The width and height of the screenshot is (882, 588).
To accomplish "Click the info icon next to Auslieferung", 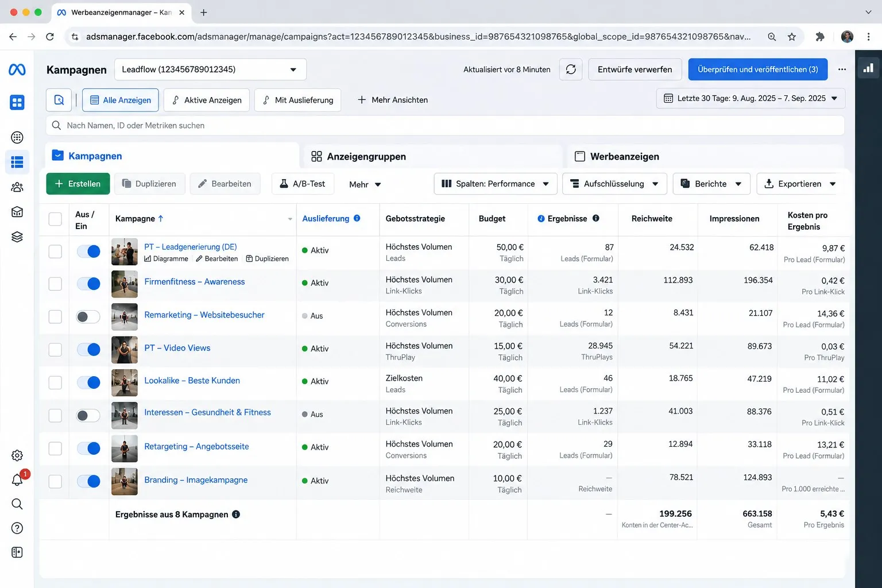I will point(357,218).
